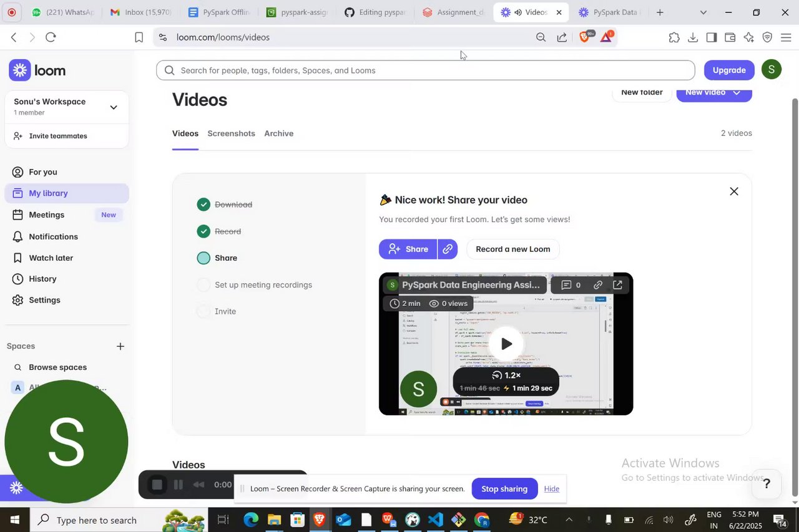Open the Brave Wallet icon

click(x=730, y=37)
